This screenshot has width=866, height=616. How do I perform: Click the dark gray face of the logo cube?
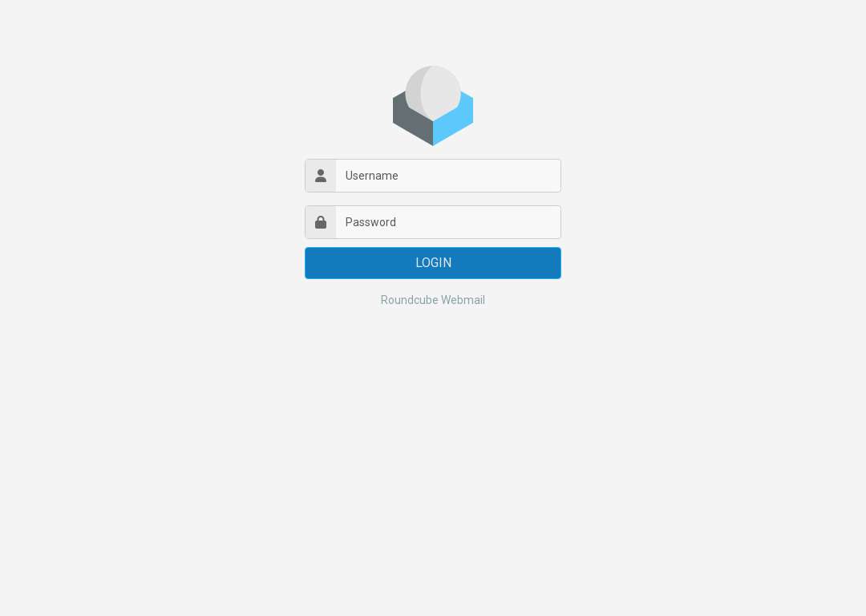(x=411, y=122)
